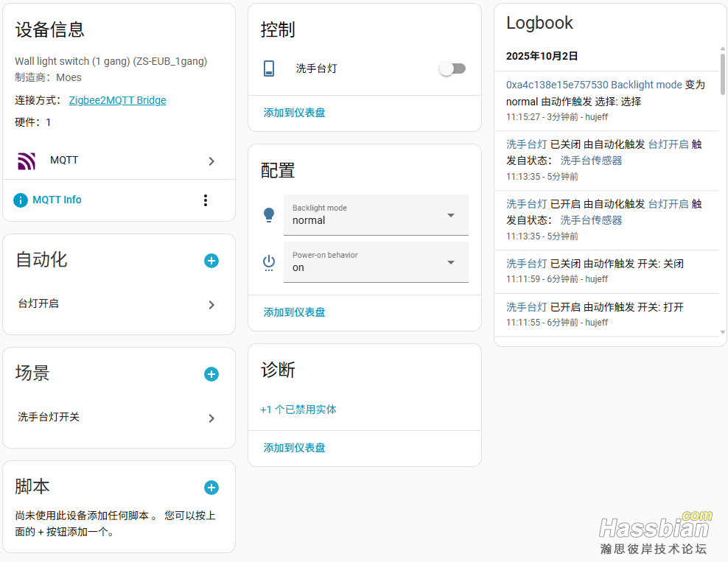Open the 台灯开启 automation entry
This screenshot has height=562, width=728.
click(118, 304)
